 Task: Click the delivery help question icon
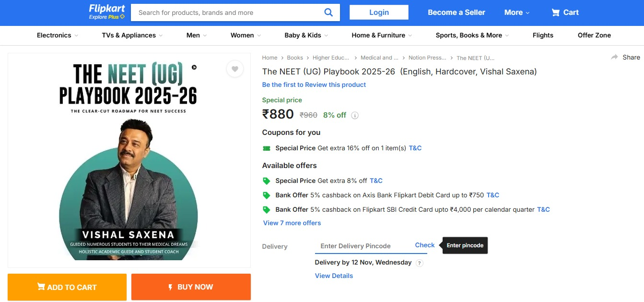tap(420, 263)
